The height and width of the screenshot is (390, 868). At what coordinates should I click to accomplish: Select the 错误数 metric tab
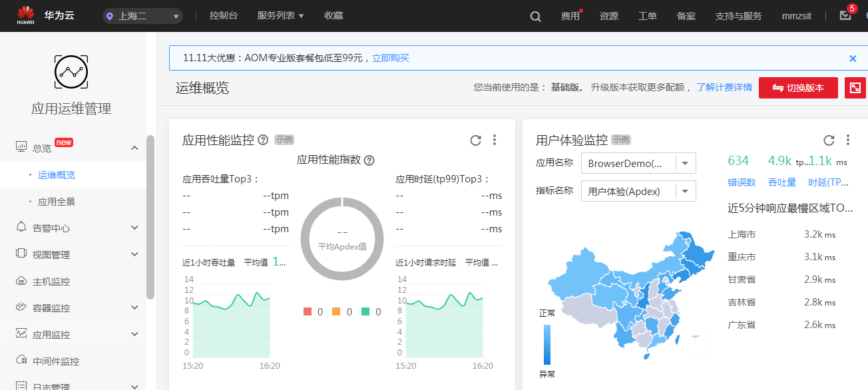pos(742,181)
